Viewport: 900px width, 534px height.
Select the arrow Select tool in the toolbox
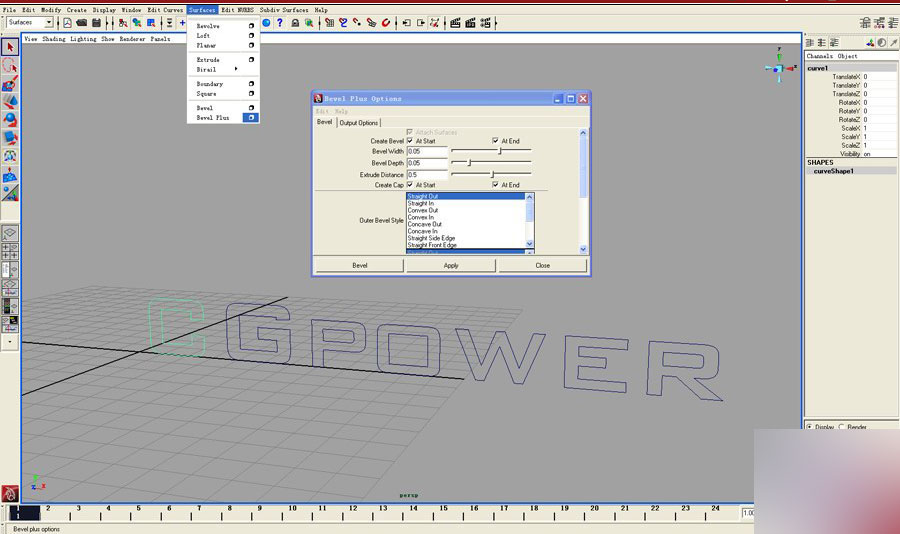[x=9, y=47]
